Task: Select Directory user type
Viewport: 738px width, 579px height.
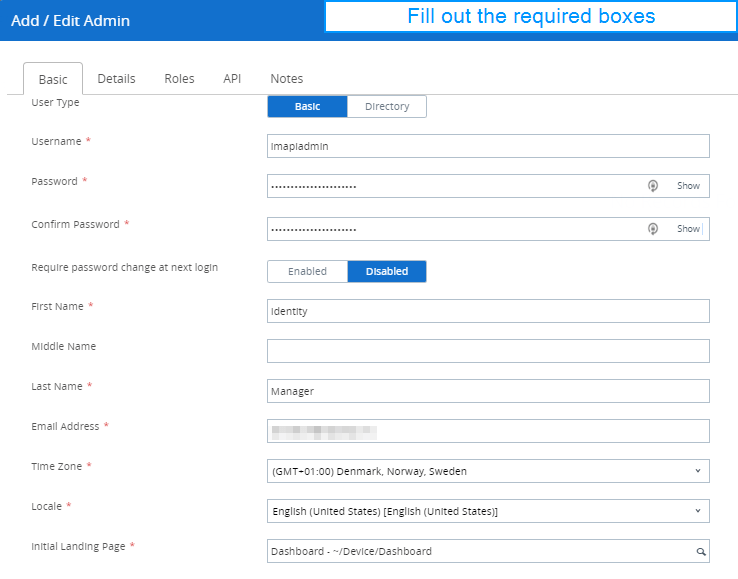Action: [x=387, y=107]
